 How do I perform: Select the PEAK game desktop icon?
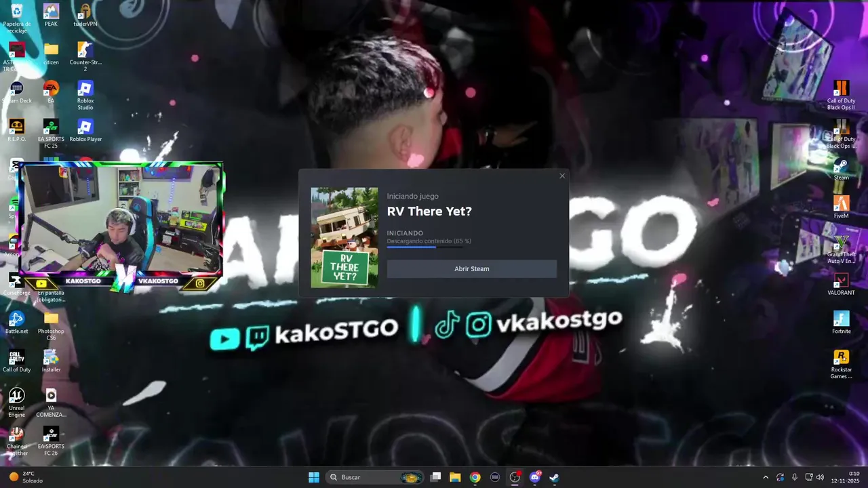tap(51, 15)
